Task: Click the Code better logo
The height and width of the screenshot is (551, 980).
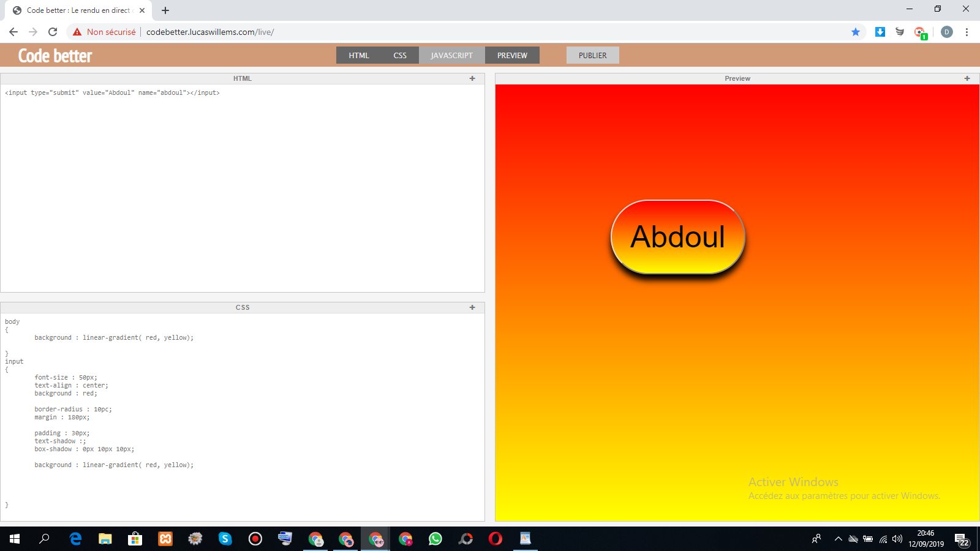Action: [55, 56]
